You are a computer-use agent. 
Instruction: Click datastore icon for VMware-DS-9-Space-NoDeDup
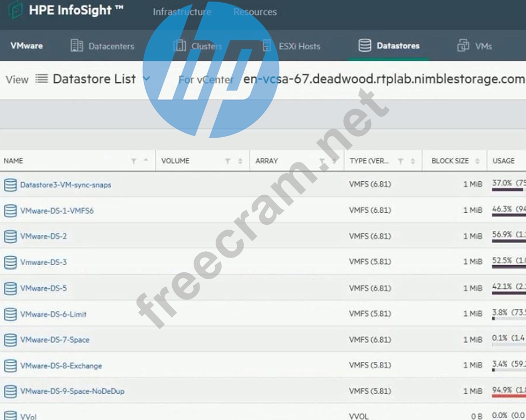[x=10, y=391]
